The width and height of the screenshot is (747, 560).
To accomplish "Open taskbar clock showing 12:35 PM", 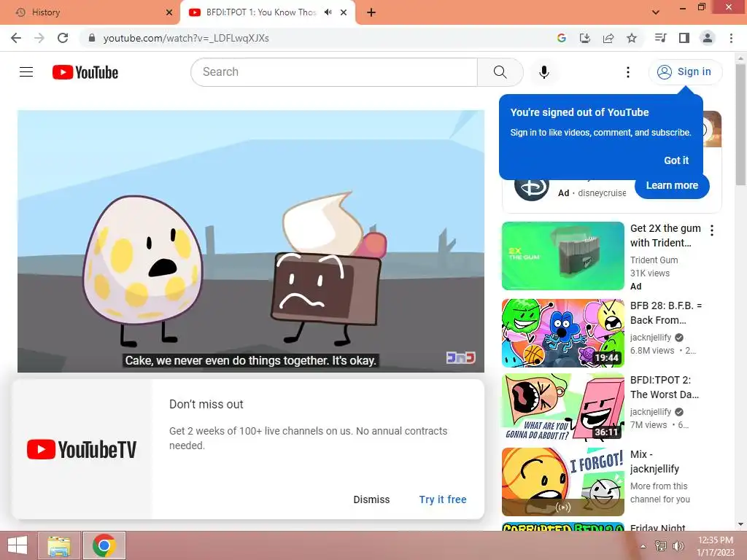I will point(715,545).
